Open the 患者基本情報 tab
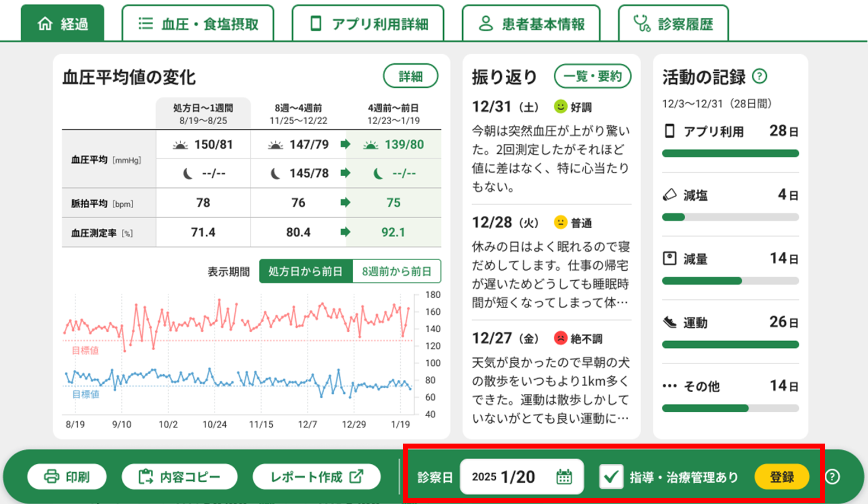Viewport: 868px width, 504px height. tap(531, 23)
